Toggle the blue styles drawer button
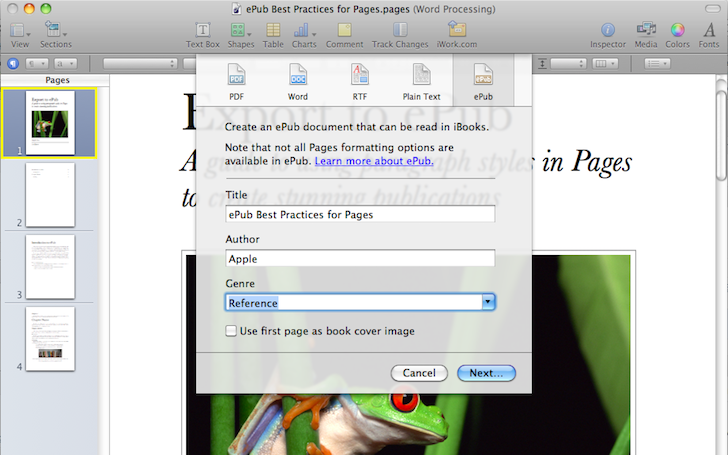Image resolution: width=728 pixels, height=455 pixels. pyautogui.click(x=13, y=64)
